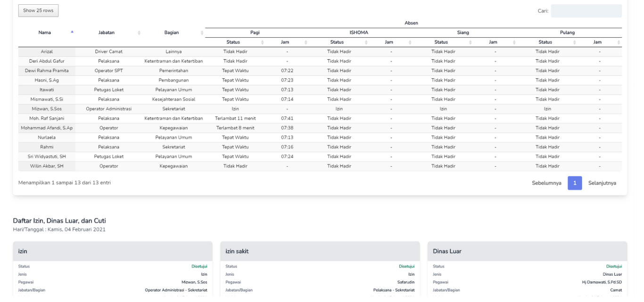Select the Arizal row name cell
Screen dimensions: 644x302
click(x=47, y=52)
